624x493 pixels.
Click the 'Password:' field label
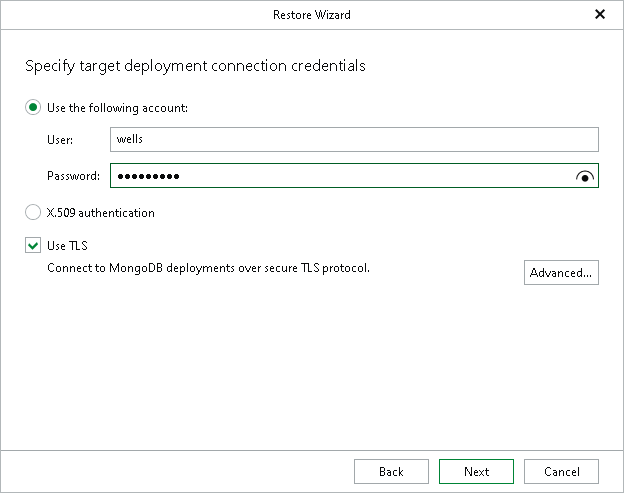pos(73,177)
